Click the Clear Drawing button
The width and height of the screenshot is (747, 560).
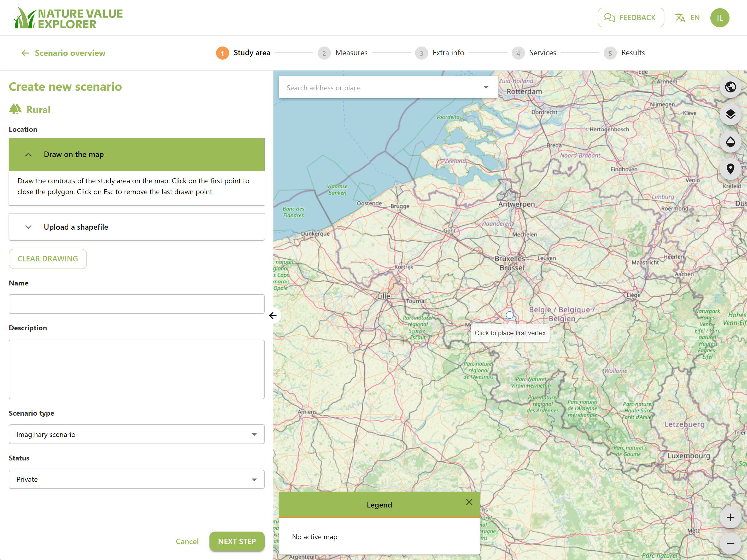(48, 259)
